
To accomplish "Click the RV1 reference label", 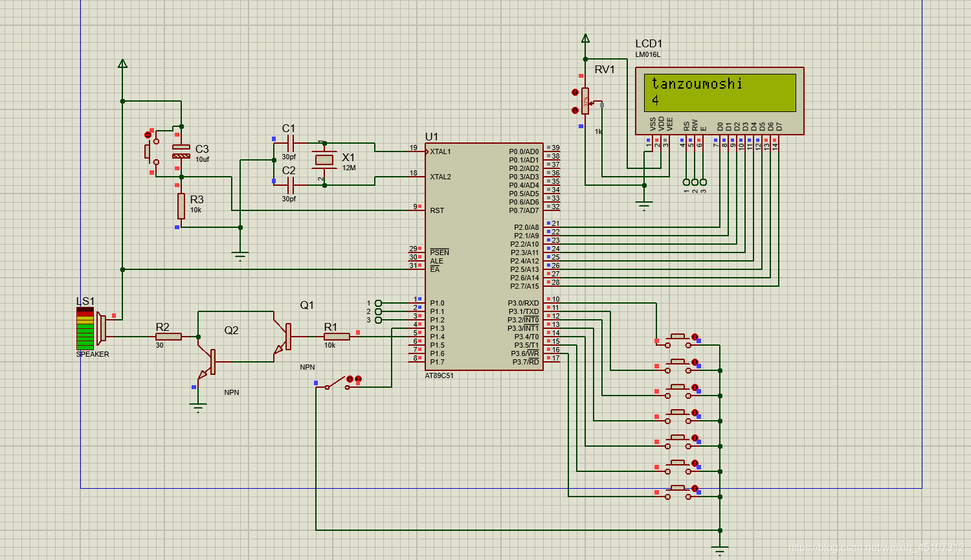I will click(x=605, y=69).
